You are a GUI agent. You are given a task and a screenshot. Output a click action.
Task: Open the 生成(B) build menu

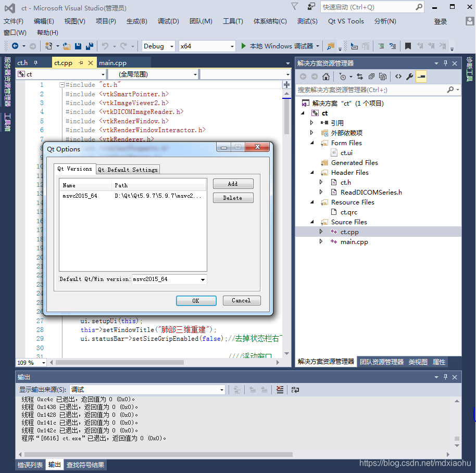[x=136, y=21]
